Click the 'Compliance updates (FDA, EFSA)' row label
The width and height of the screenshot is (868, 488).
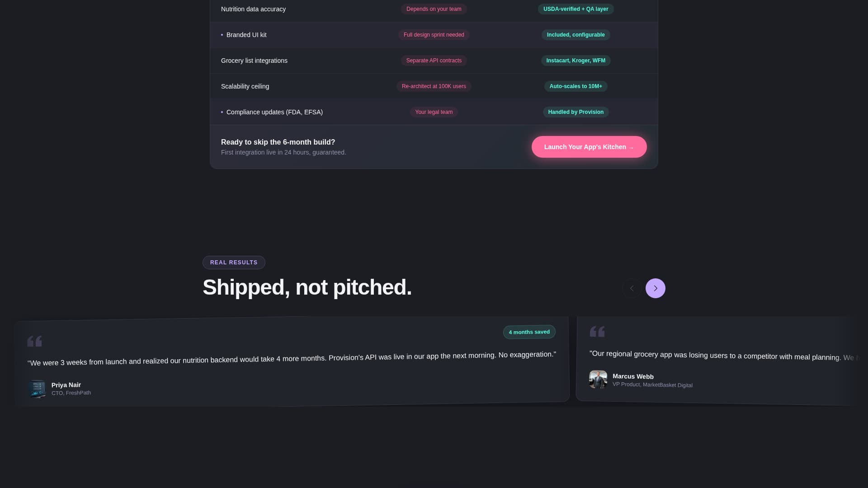274,112
